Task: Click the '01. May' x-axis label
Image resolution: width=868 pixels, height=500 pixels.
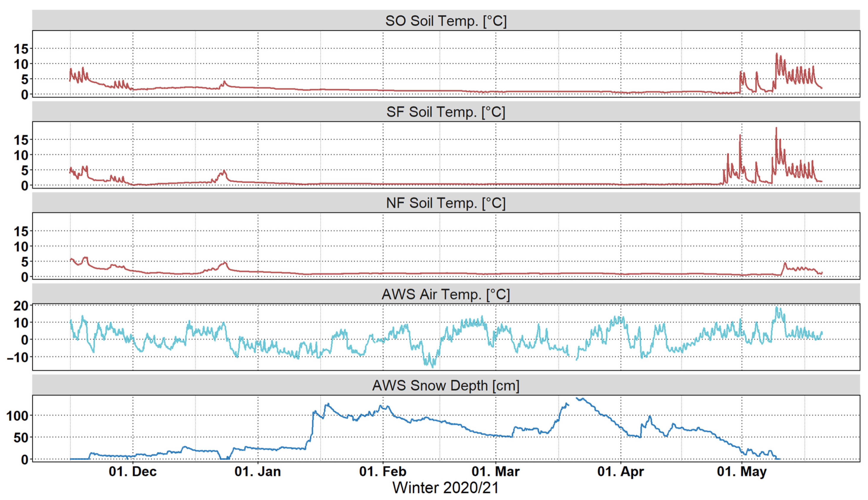Action: [x=742, y=471]
